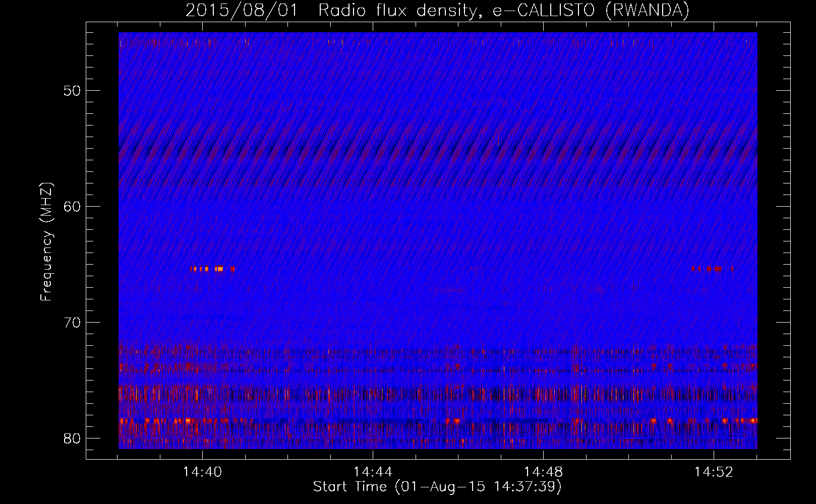Screen dimensions: 816x504
Task: Click the red burst near 14:52 at 65 MHz
Action: tap(713, 269)
